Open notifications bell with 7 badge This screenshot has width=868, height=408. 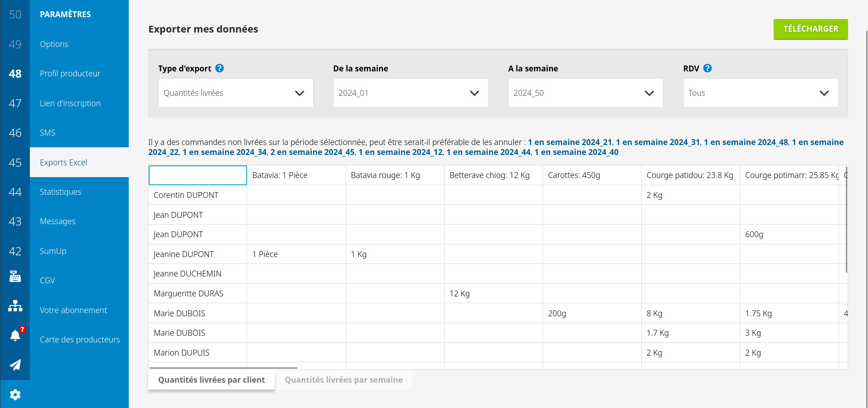15,335
